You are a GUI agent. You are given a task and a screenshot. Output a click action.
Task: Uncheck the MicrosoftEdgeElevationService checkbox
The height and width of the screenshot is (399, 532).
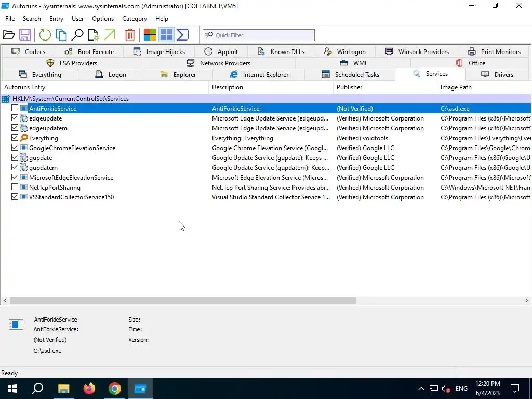[15, 177]
